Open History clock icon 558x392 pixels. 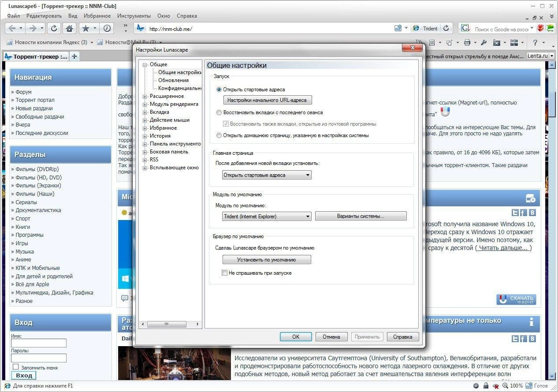coord(107,28)
